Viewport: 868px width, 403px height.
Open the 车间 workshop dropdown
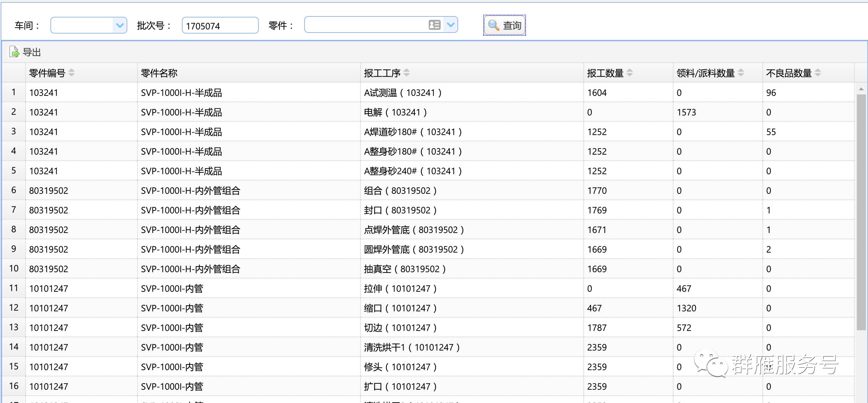click(x=120, y=25)
